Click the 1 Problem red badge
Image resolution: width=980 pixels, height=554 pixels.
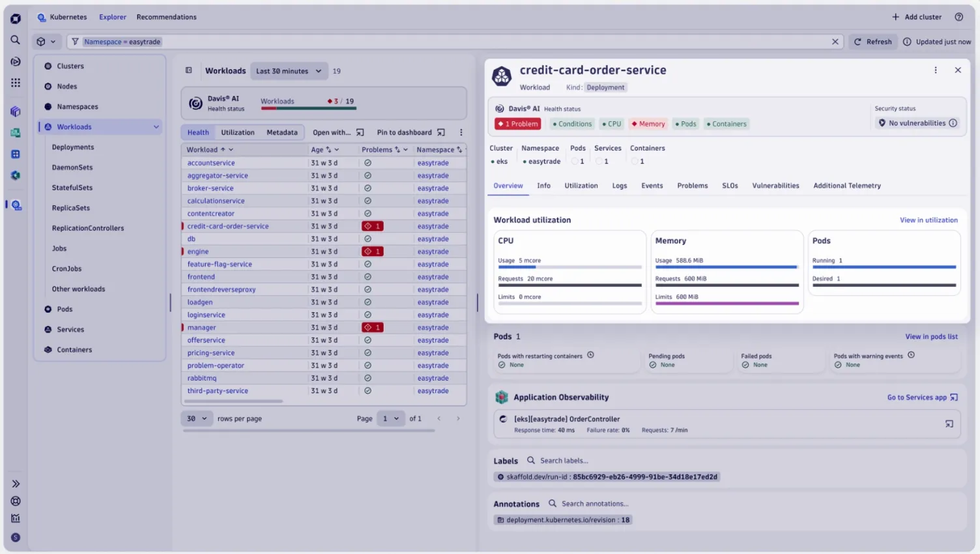[x=518, y=124]
